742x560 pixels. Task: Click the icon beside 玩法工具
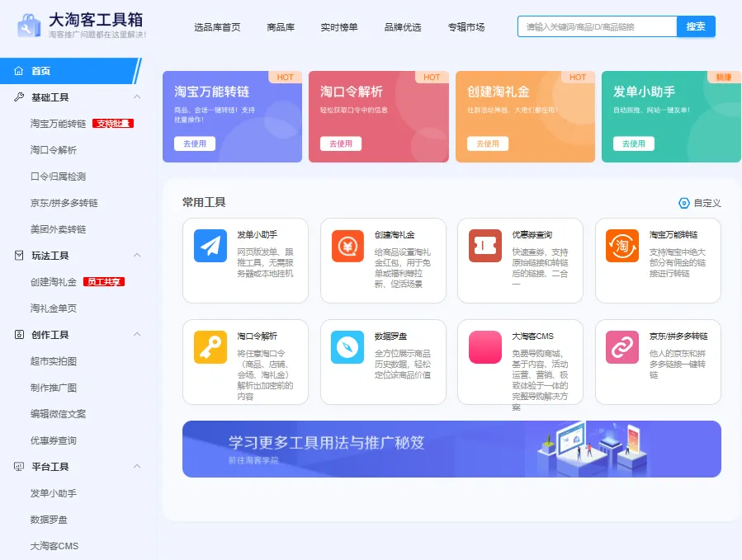tap(19, 256)
